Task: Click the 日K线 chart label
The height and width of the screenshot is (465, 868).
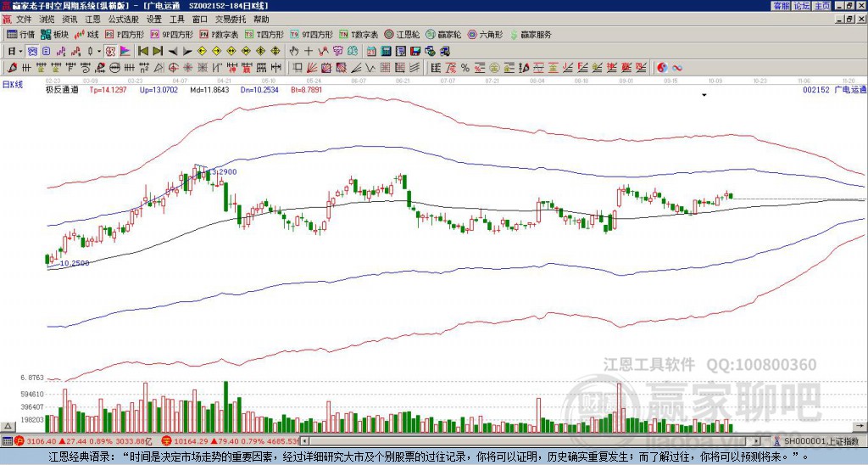Action: click(x=12, y=84)
